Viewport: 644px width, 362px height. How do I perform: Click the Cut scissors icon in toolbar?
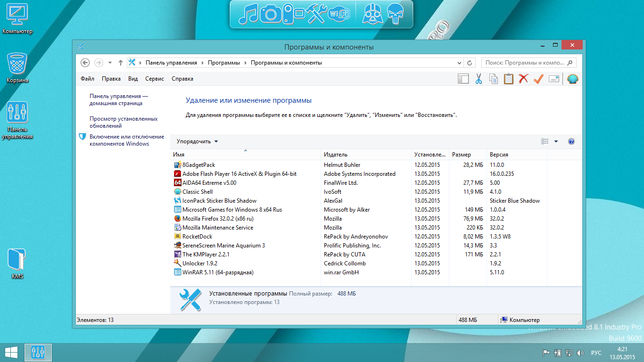coord(479,79)
